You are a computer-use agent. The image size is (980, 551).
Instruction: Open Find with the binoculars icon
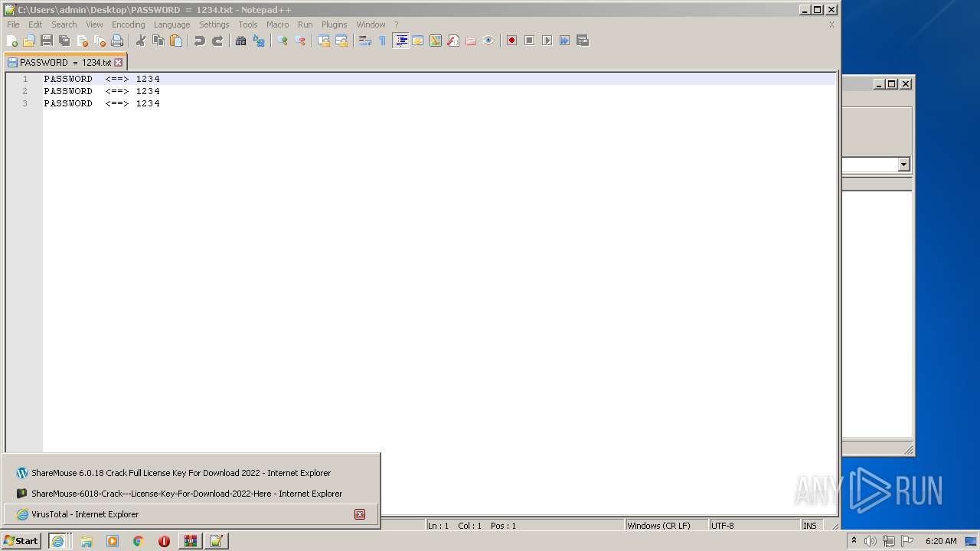click(241, 41)
